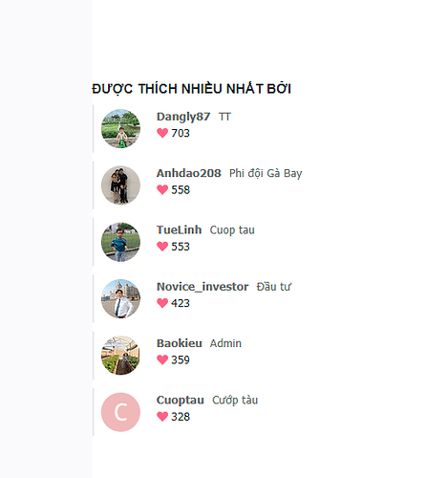Viewport: 448px width, 478px height.
Task: Click the heart icon beside 328 likes
Action: click(x=162, y=417)
